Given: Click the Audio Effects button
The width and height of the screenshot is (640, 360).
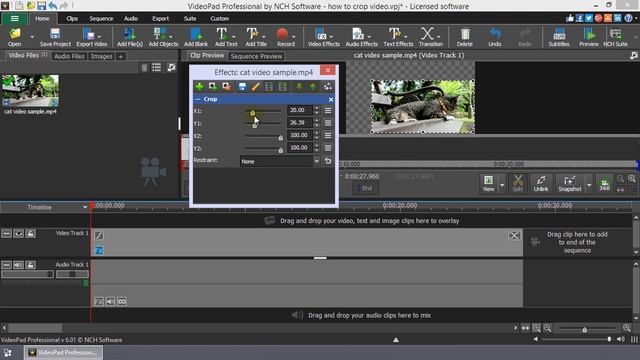Looking at the screenshot, I should point(362,37).
